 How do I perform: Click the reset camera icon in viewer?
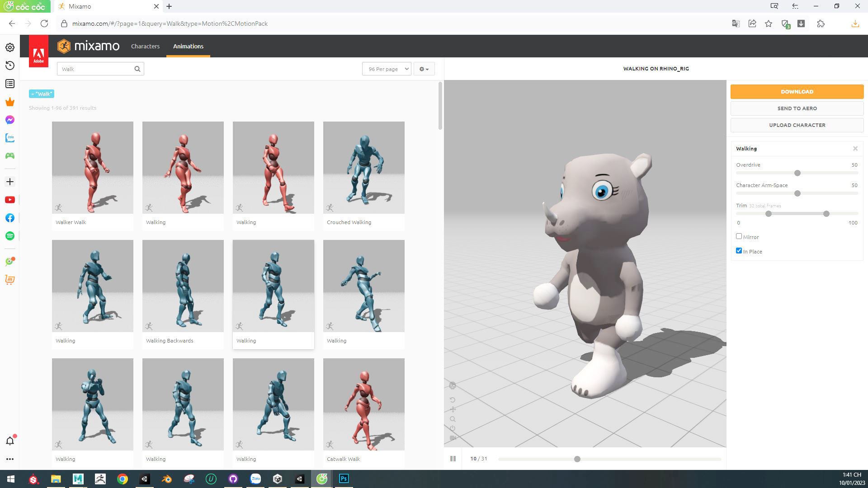pos(453,428)
